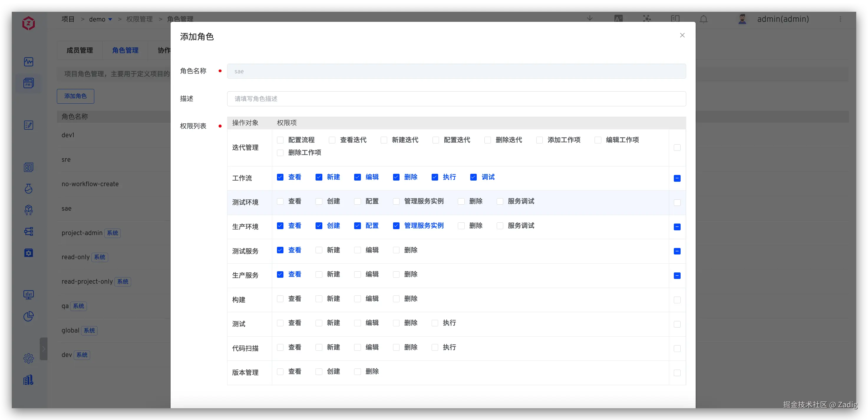Click the notification bell icon

coord(704,19)
